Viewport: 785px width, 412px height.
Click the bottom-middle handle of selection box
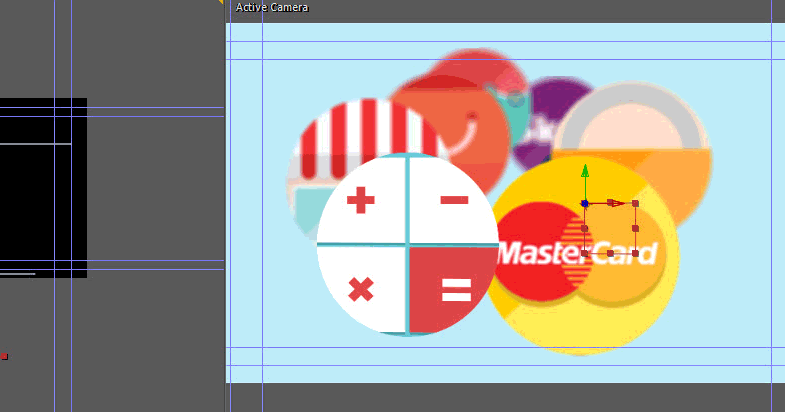(610, 254)
